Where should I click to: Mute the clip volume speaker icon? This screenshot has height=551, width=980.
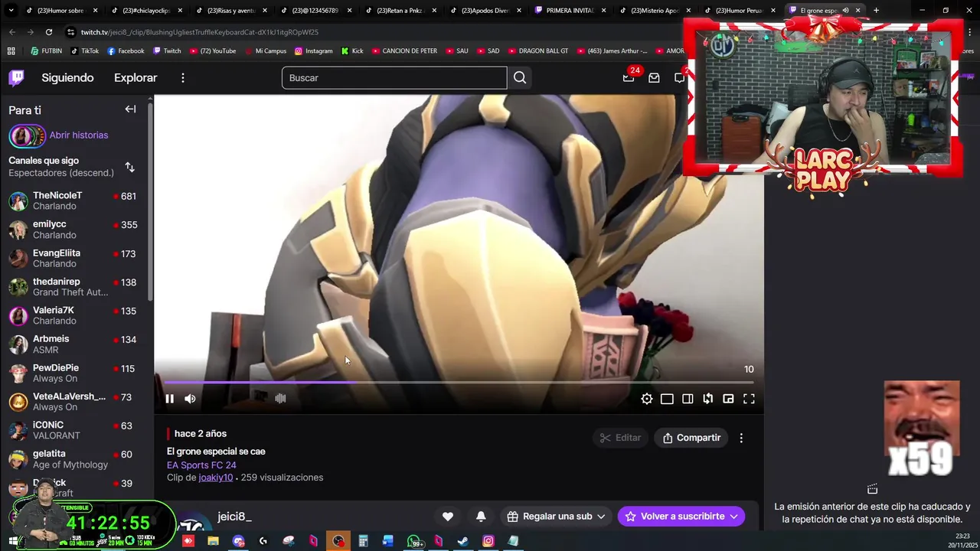pyautogui.click(x=190, y=399)
